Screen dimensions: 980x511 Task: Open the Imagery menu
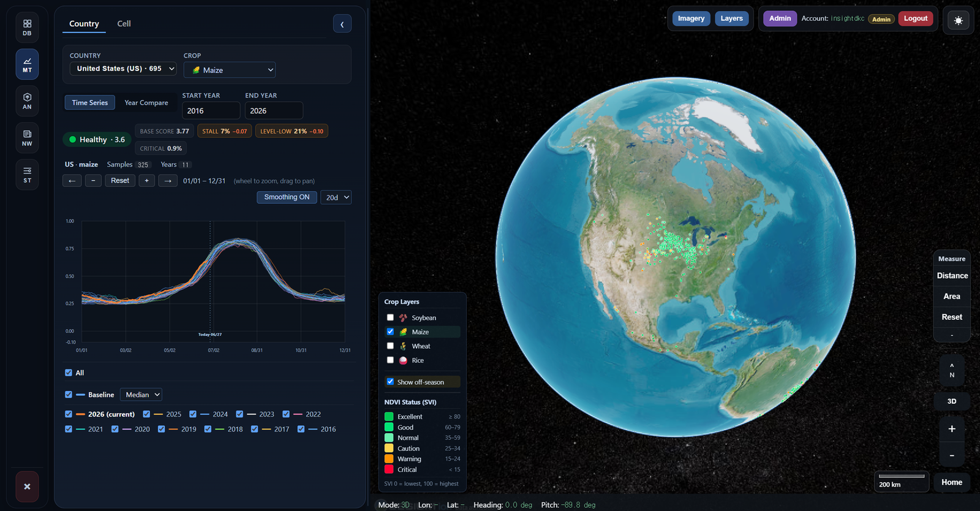point(691,18)
